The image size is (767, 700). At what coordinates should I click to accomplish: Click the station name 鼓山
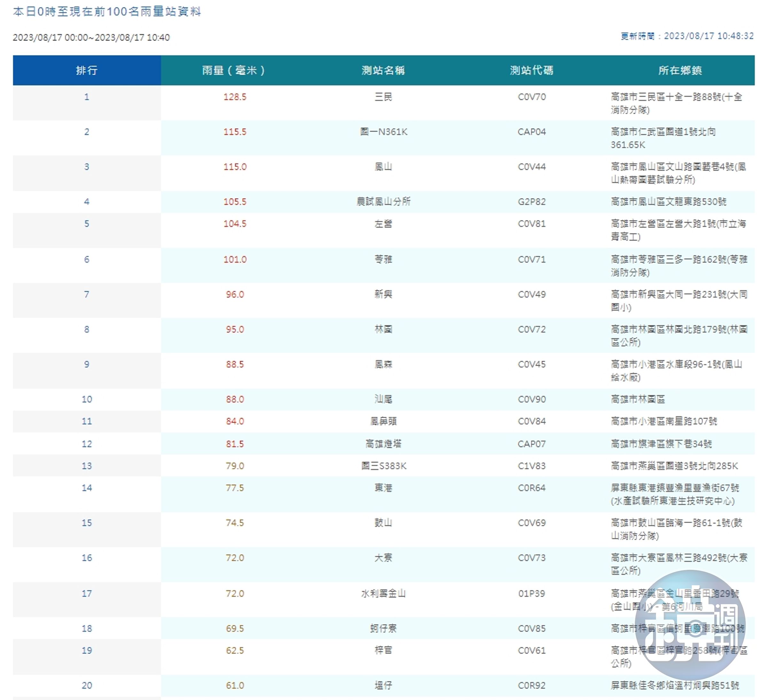(x=383, y=523)
